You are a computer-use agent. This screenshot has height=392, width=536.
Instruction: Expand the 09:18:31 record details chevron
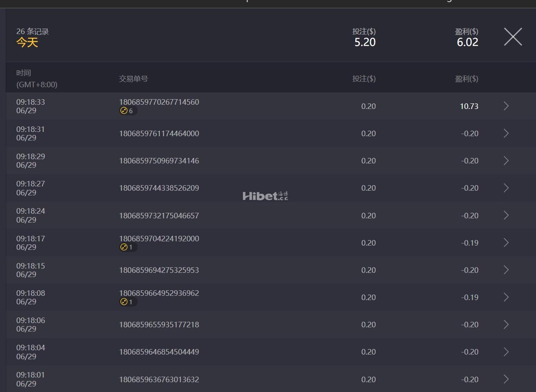click(x=506, y=133)
